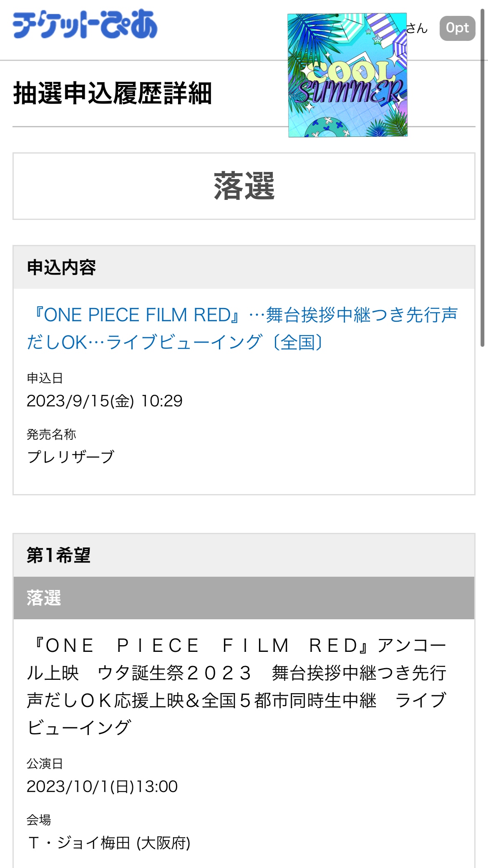The width and height of the screenshot is (488, 868).
Task: Tap the Cool Summer artwork thumbnail
Action: point(347,75)
